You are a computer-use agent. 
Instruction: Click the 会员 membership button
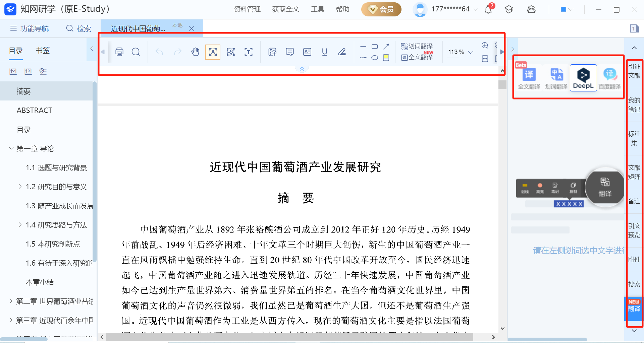point(381,9)
